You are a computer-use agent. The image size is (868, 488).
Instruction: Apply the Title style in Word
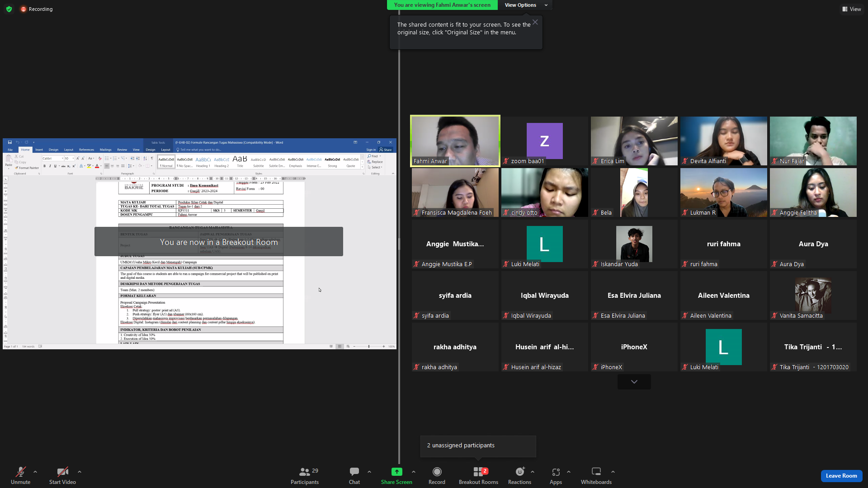click(240, 161)
